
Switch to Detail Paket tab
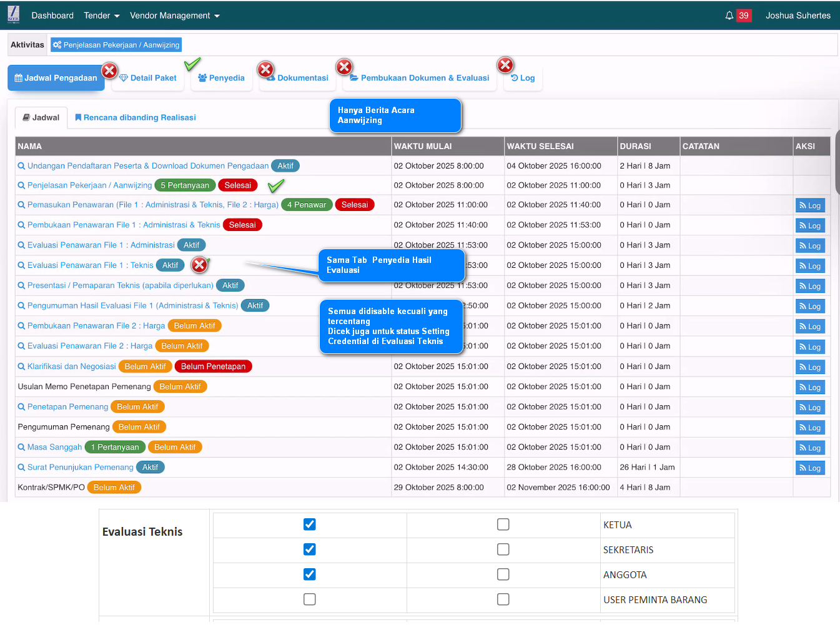(x=148, y=78)
